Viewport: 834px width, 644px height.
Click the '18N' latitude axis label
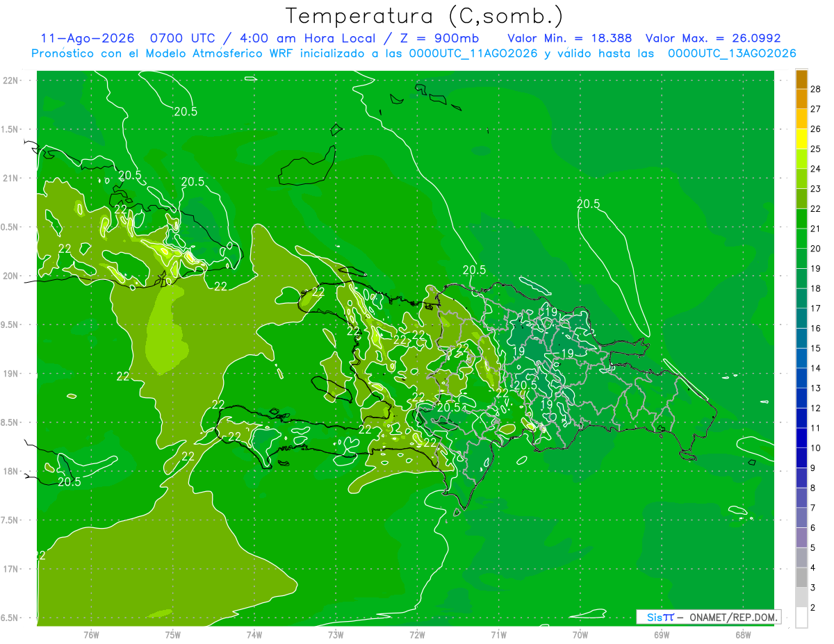click(11, 472)
